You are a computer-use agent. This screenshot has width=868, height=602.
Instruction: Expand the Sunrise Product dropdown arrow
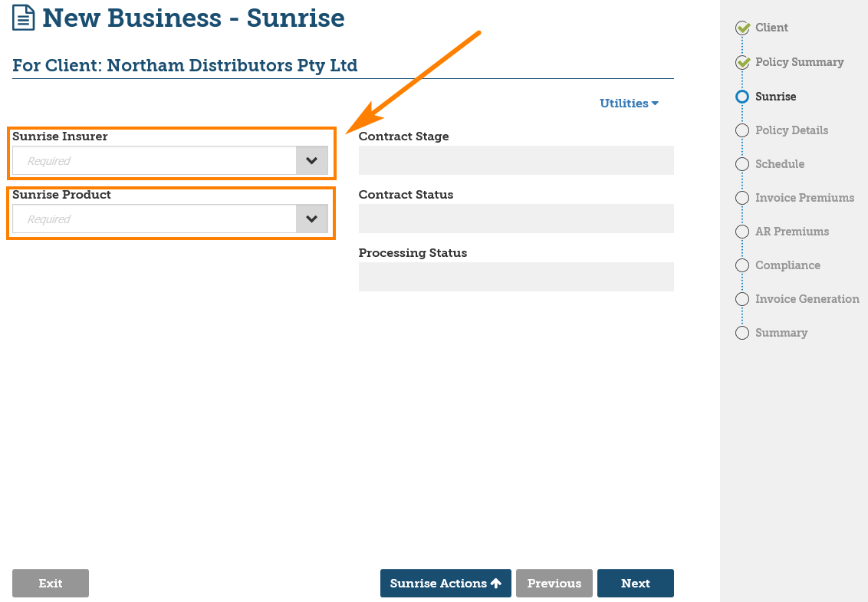[x=311, y=219]
